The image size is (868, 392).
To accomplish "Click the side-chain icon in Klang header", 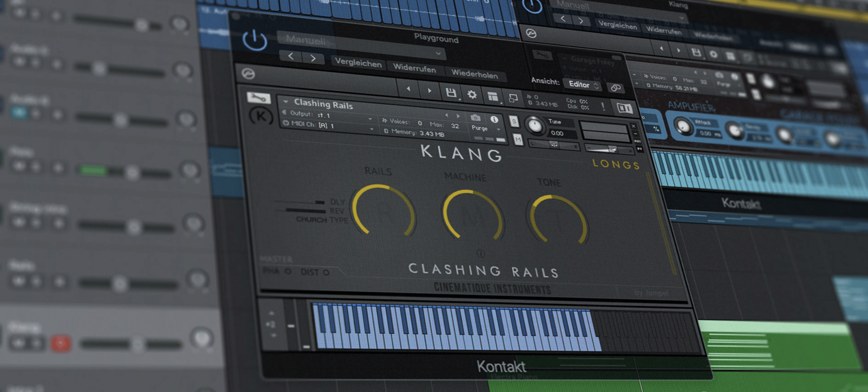I will click(x=531, y=34).
